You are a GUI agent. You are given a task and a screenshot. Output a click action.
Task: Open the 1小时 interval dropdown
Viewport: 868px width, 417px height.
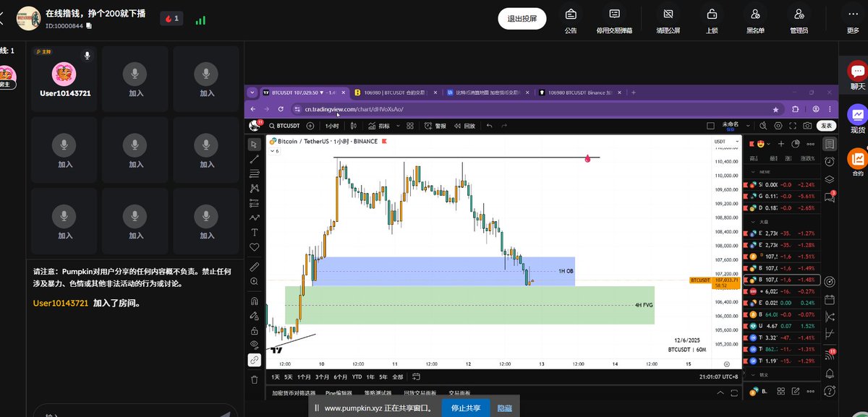click(x=333, y=126)
